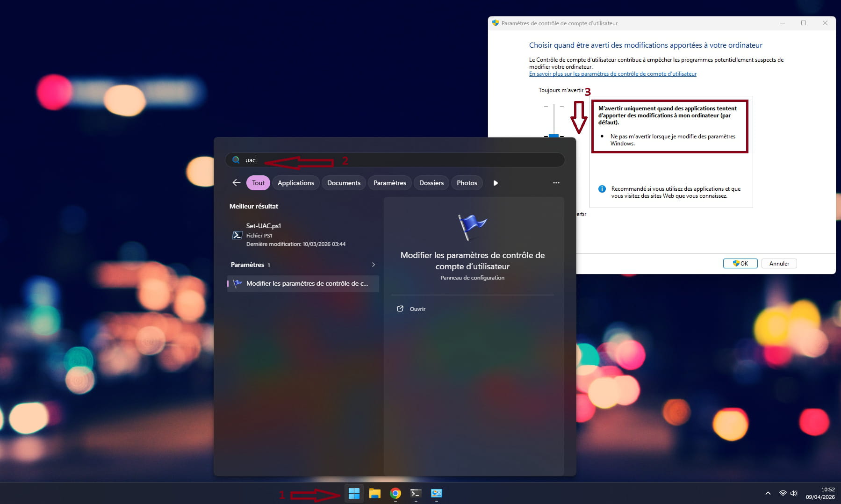This screenshot has width=841, height=504.
Task: Click the large flag icon in the preview pane
Action: [x=472, y=227]
